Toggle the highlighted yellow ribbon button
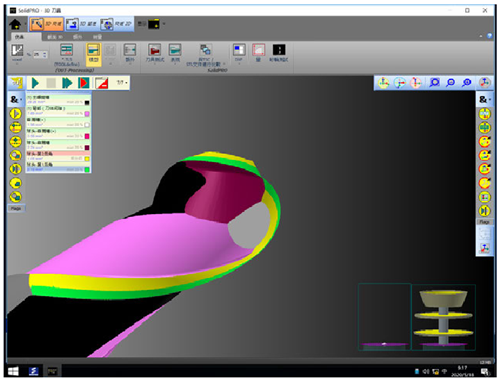The height and width of the screenshot is (380, 500). (93, 53)
